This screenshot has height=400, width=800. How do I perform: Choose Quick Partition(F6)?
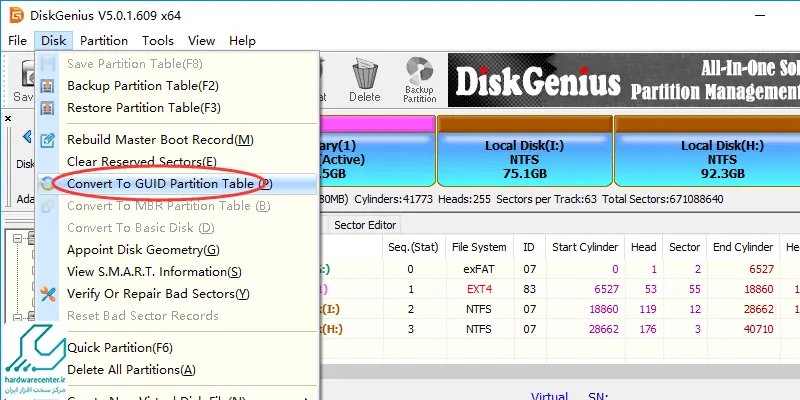coord(177,348)
